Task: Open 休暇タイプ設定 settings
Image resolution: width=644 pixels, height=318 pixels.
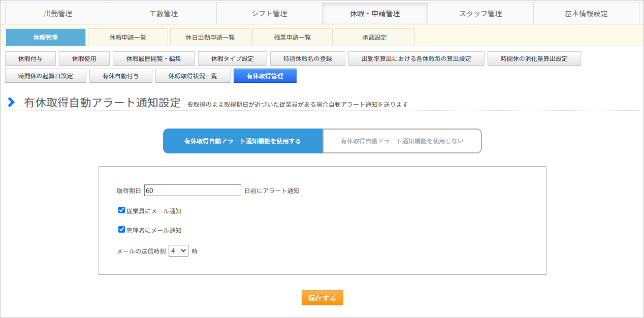Action: click(x=232, y=58)
